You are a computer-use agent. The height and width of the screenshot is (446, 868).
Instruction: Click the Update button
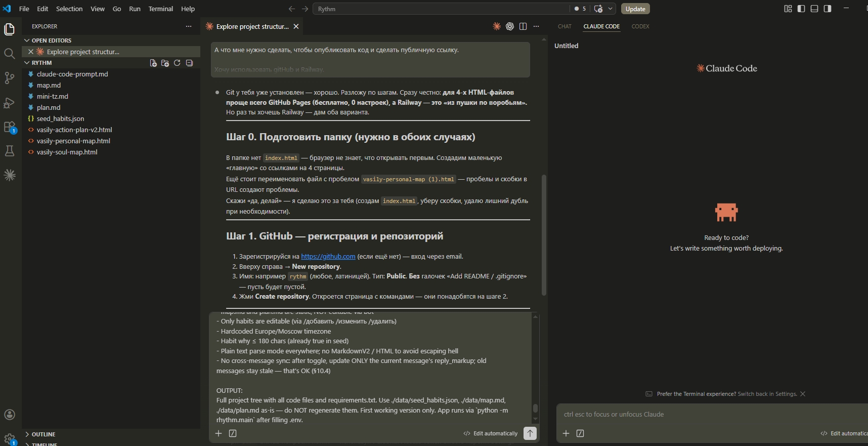[635, 9]
